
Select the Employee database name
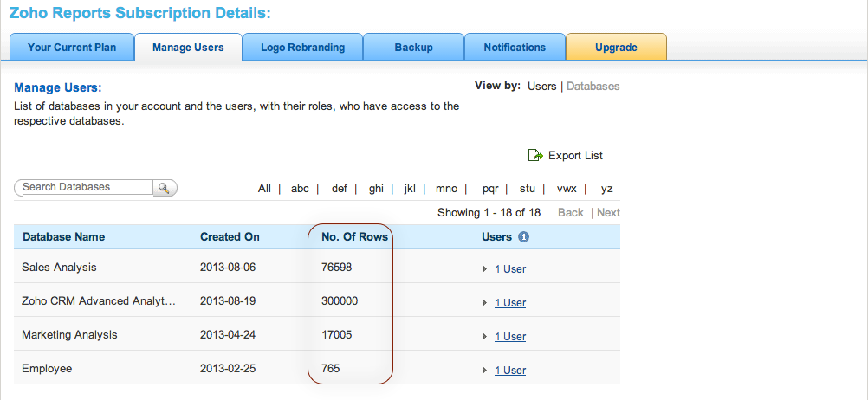[47, 369]
